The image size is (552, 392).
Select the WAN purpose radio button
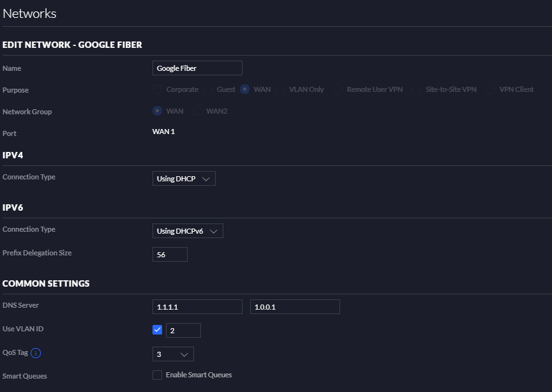(x=245, y=89)
